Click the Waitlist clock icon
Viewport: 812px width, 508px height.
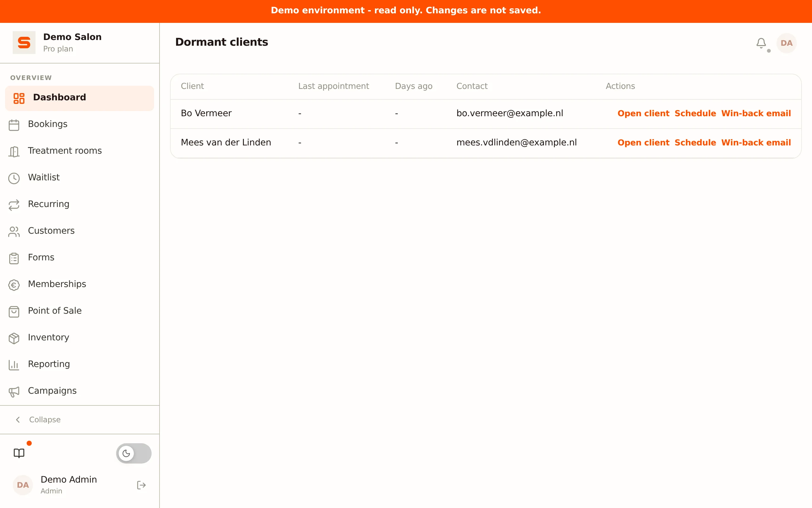tap(14, 178)
